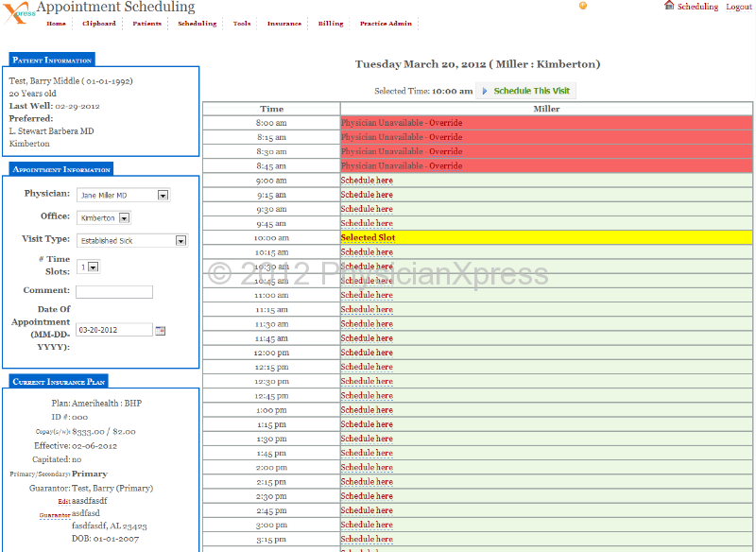The image size is (756, 552).
Task: Click the home icon beside Scheduling
Action: click(669, 6)
